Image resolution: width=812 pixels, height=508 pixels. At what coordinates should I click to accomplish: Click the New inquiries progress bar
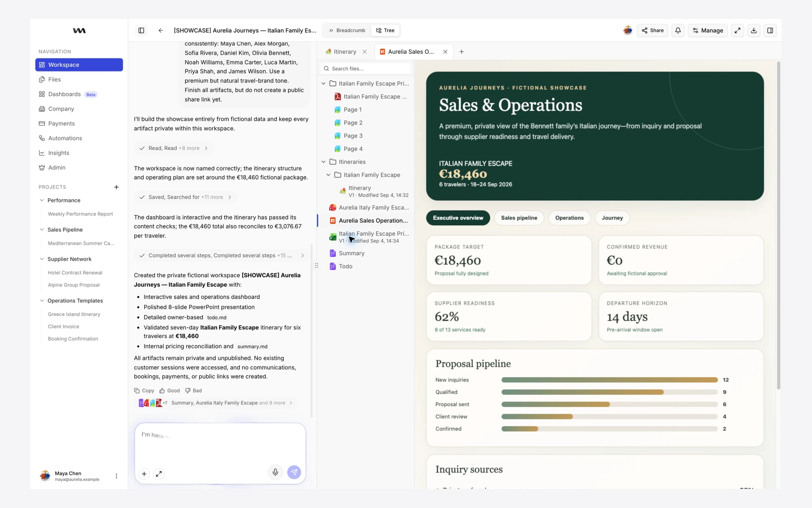(x=609, y=380)
